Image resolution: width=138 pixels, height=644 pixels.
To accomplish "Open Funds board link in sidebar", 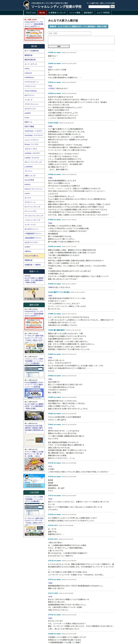I will pyautogui.click(x=34, y=118).
